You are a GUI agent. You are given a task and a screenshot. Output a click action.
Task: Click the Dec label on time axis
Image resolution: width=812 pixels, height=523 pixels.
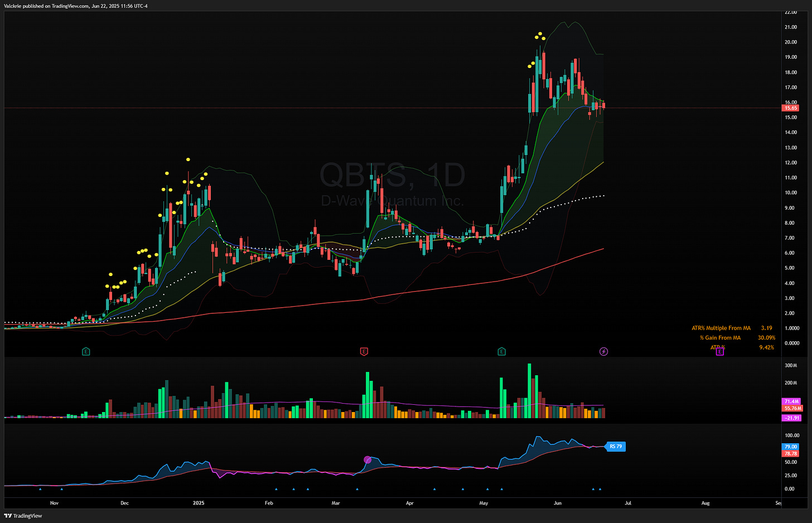tap(124, 503)
